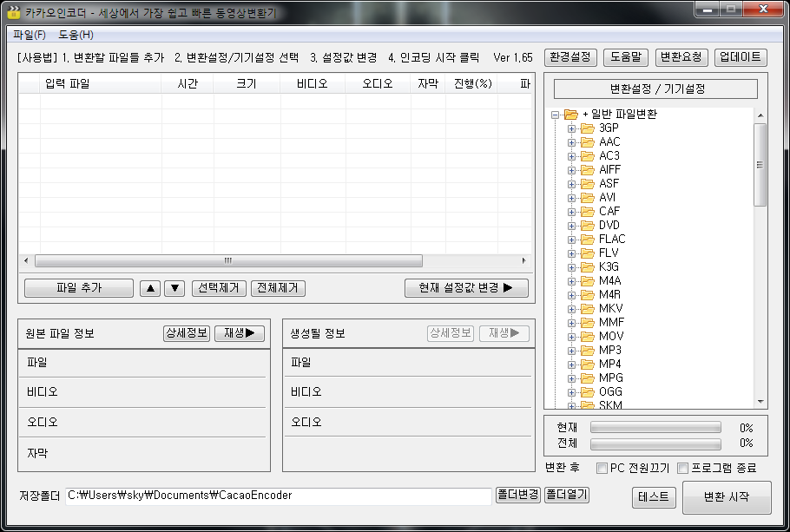Click the DVD folder icon
Image resolution: width=790 pixels, height=532 pixels.
coord(588,225)
